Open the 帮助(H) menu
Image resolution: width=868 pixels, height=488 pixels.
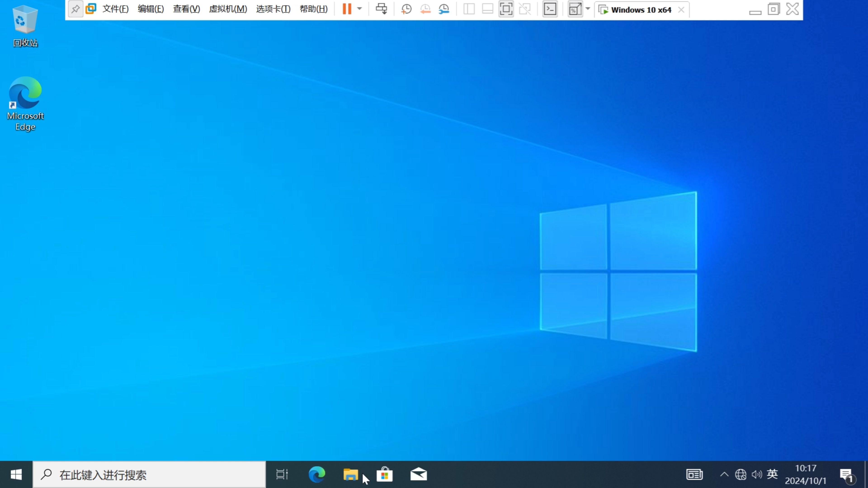point(314,9)
